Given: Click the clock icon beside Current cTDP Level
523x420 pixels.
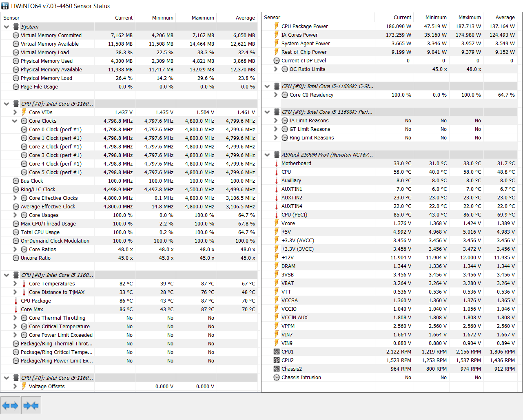Looking at the screenshot, I should click(277, 60).
